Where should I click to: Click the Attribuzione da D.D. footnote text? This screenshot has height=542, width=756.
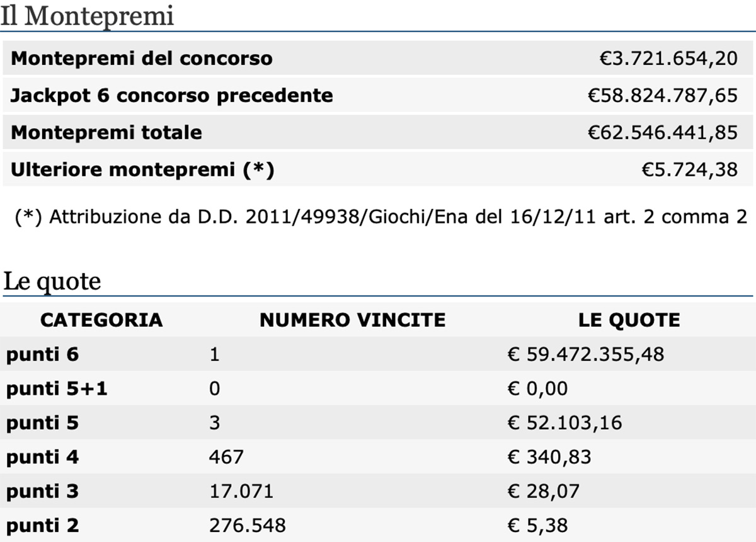(381, 217)
